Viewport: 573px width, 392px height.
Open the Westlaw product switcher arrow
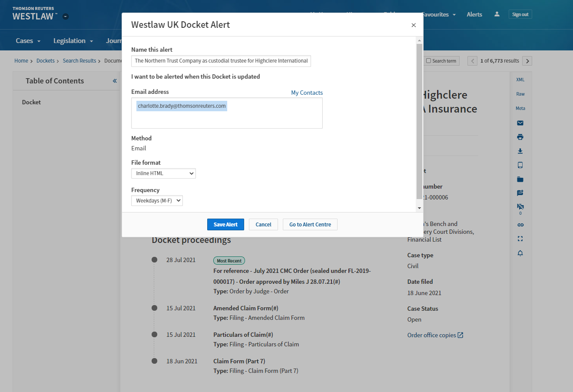point(66,17)
